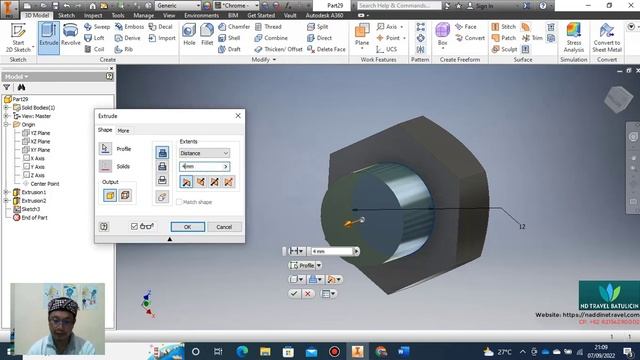Choose the Coil tool
Image resolution: width=640 pixels, height=360 pixels.
pyautogui.click(x=94, y=49)
